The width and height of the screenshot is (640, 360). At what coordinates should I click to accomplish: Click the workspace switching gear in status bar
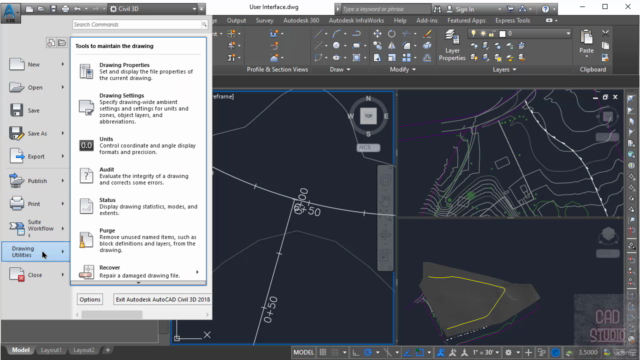coord(508,352)
